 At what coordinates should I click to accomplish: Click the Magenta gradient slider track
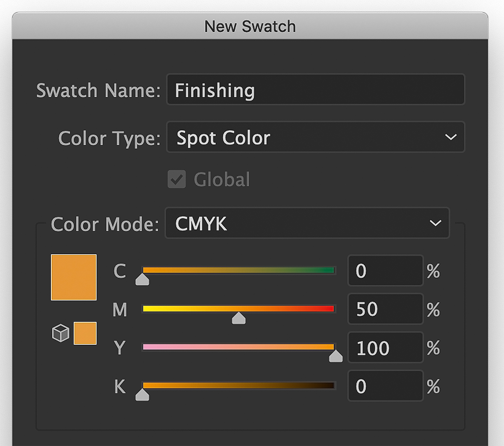tap(238, 309)
